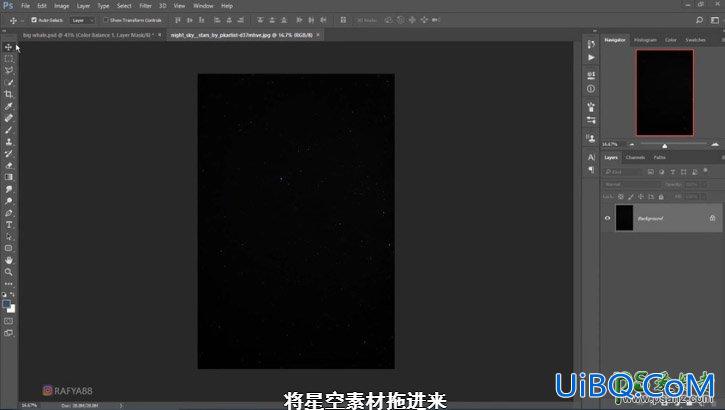
Task: Toggle the layer filter on/off switch
Action: (706, 171)
